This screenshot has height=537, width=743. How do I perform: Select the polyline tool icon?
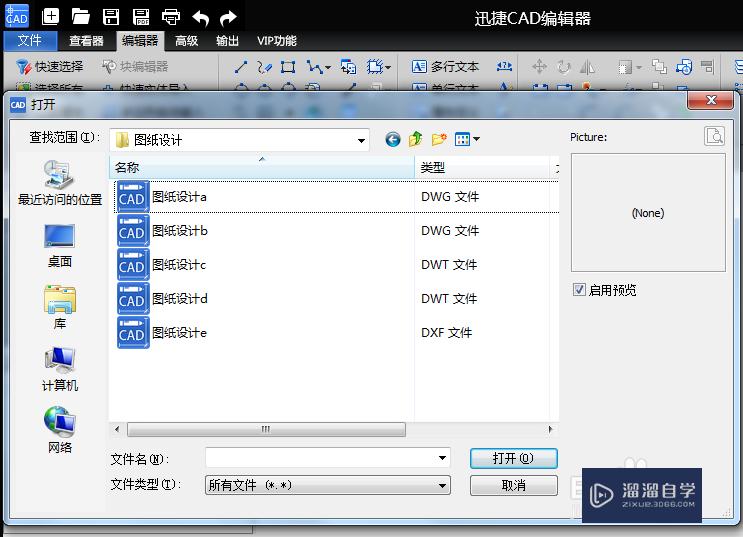point(314,67)
